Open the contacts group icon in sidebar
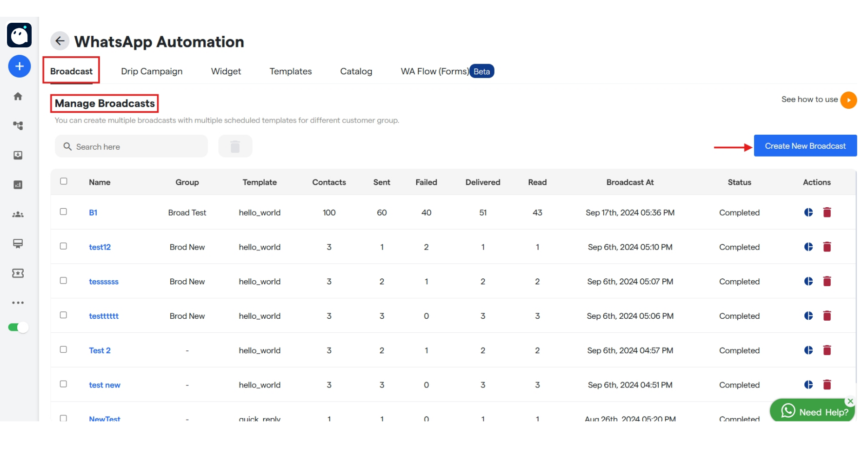This screenshot has height=474, width=868. [x=18, y=214]
